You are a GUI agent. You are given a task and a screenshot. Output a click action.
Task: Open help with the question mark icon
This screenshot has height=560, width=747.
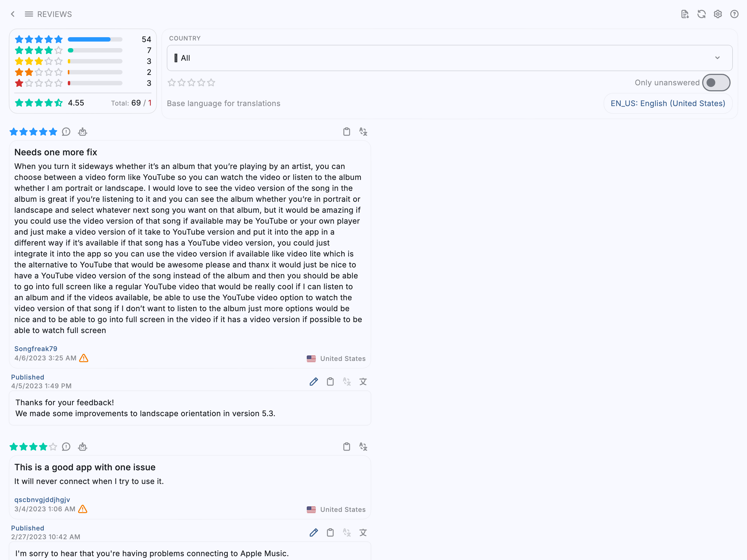click(734, 14)
